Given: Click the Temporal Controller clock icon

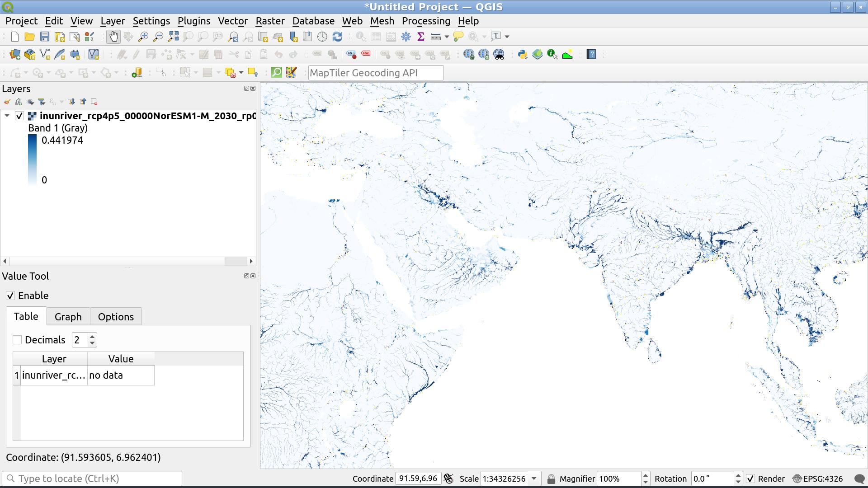Looking at the screenshot, I should click(322, 37).
